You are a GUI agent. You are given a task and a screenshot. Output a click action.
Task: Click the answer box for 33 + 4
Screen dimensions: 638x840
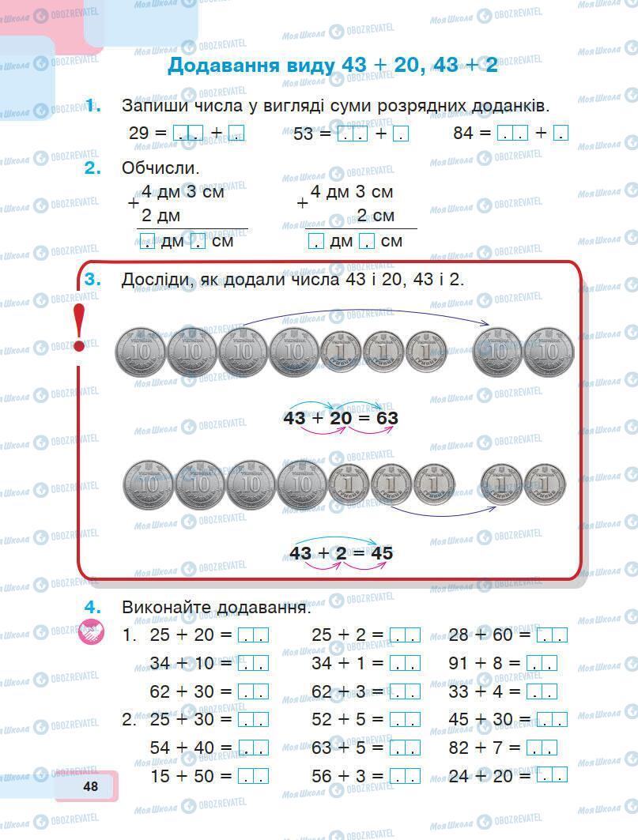tap(542, 691)
